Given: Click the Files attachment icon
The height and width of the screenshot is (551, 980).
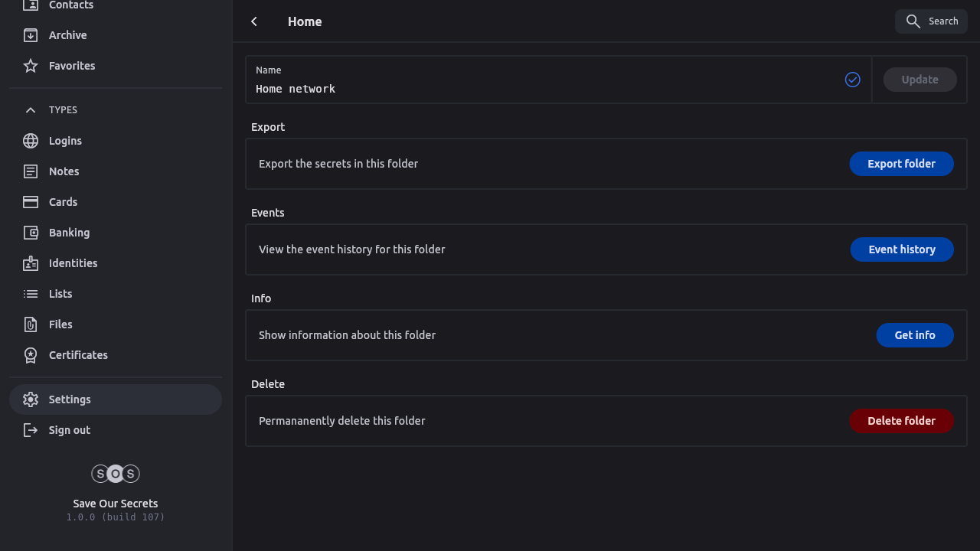Looking at the screenshot, I should [x=31, y=324].
